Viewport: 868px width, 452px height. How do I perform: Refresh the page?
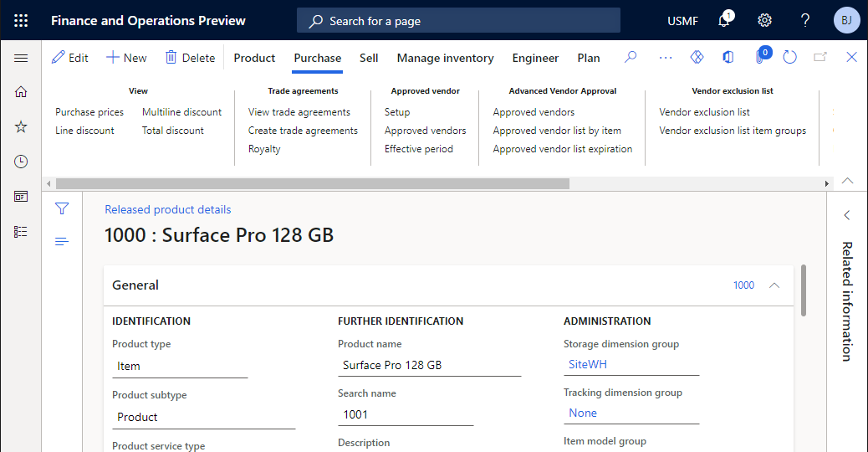click(x=789, y=57)
